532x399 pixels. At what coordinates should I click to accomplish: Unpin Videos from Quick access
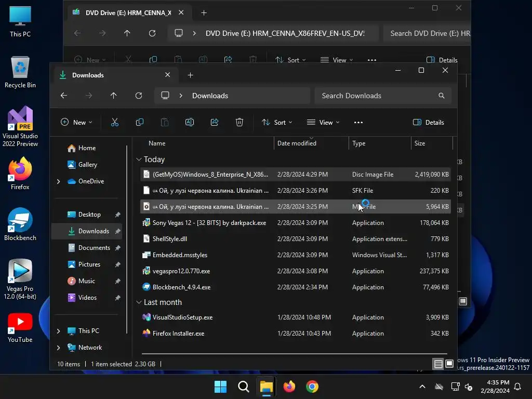pyautogui.click(x=117, y=298)
